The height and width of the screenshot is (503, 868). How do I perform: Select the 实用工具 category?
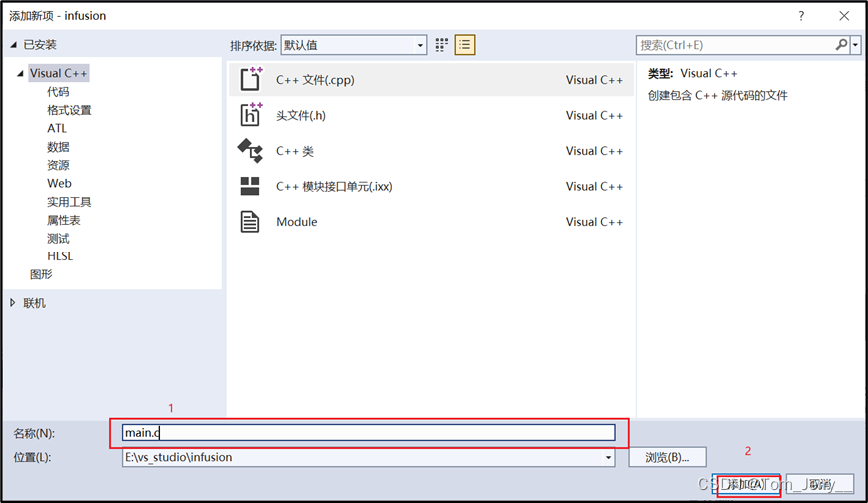tap(69, 202)
